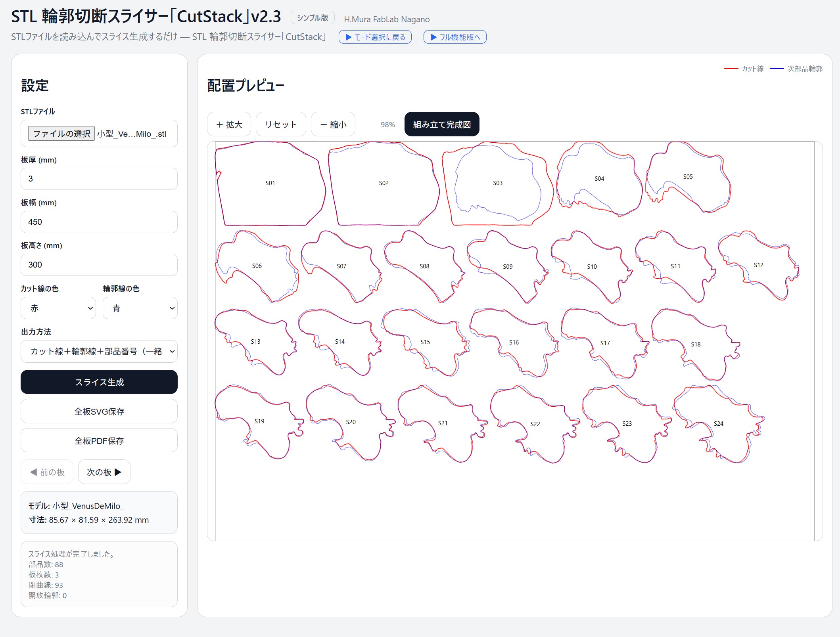The image size is (840, 637).
Task: Click slice part S24 in the preview
Action: tap(718, 424)
